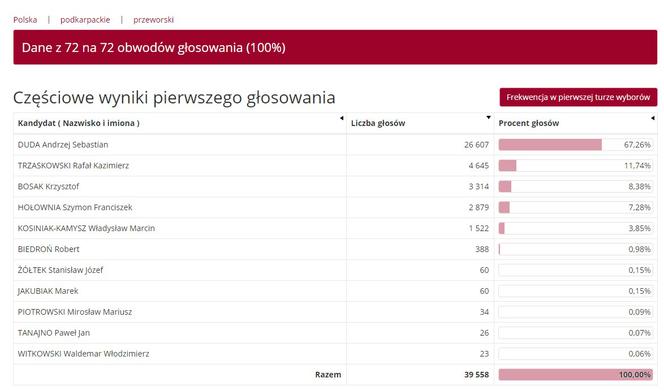Sort by Liczba głosów column arrow
Viewport: 664px width, 391px height.
click(488, 117)
